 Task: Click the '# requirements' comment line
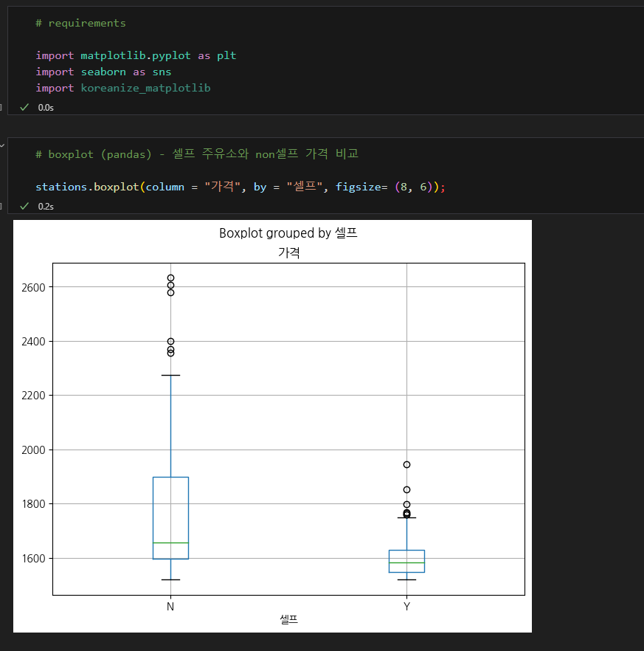(80, 24)
